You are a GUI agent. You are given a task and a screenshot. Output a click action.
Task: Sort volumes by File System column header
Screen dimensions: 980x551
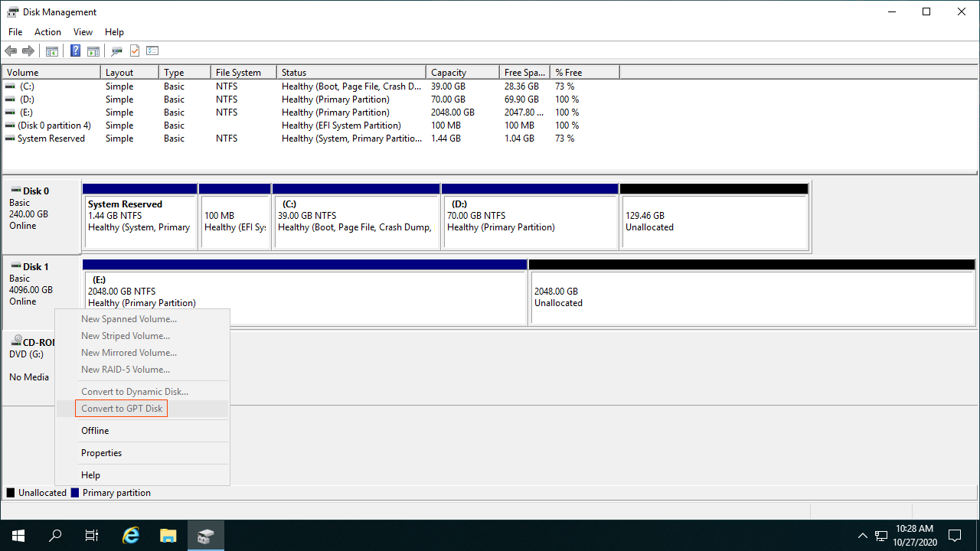tap(238, 73)
